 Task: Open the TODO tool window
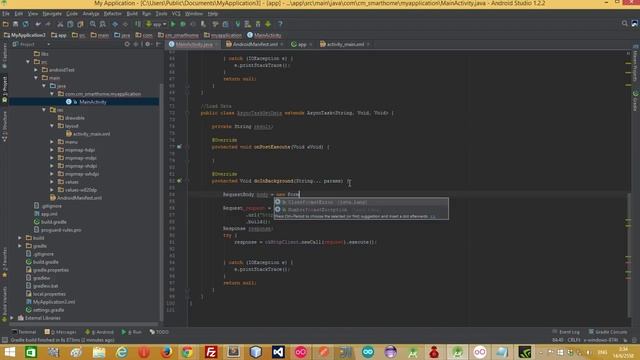(159, 332)
